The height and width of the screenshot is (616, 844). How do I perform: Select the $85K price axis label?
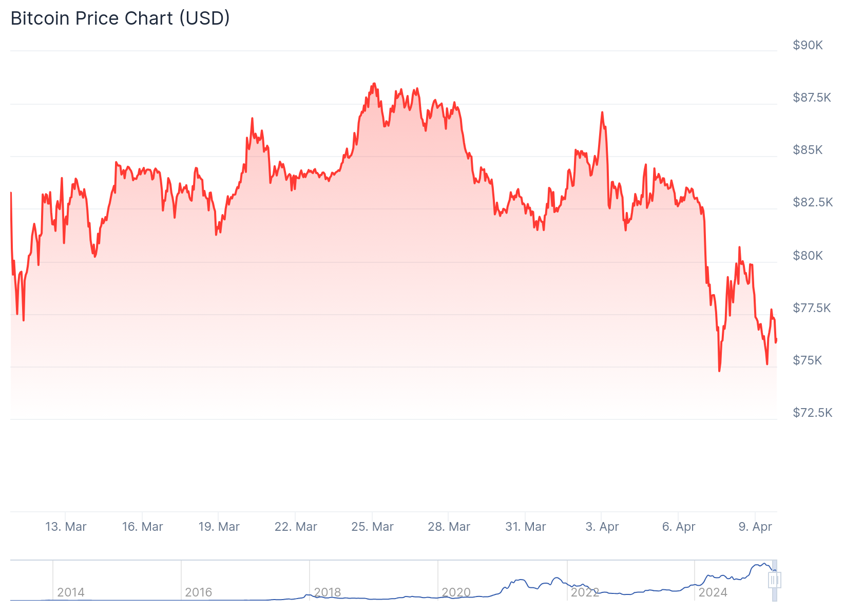pyautogui.click(x=808, y=150)
